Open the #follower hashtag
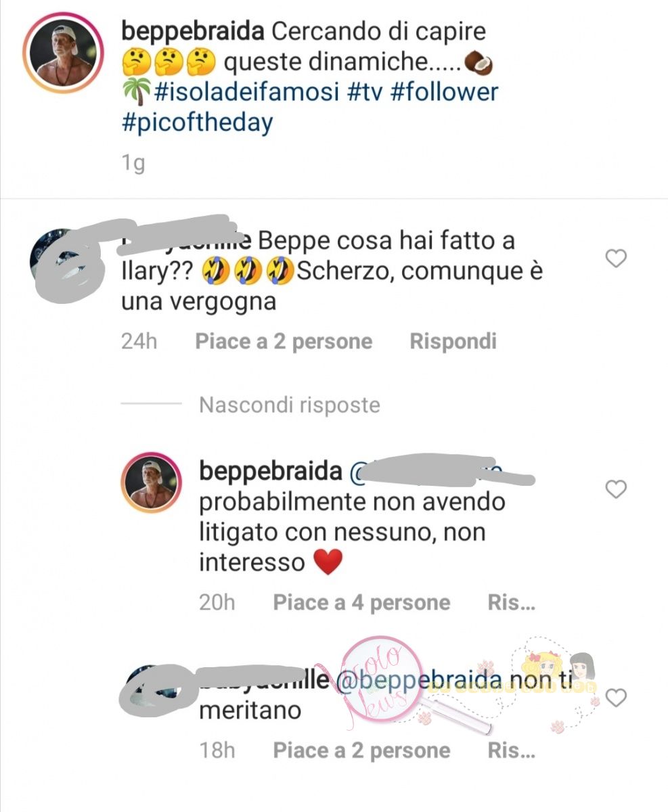 tap(443, 91)
